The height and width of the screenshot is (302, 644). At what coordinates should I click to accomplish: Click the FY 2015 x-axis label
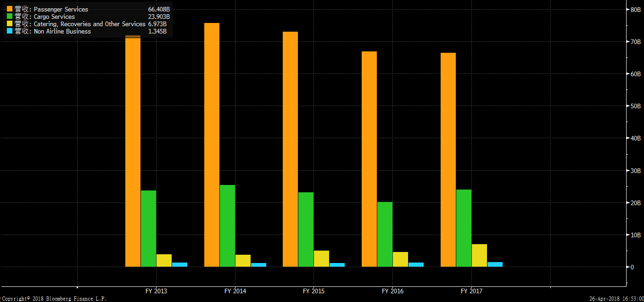click(314, 291)
